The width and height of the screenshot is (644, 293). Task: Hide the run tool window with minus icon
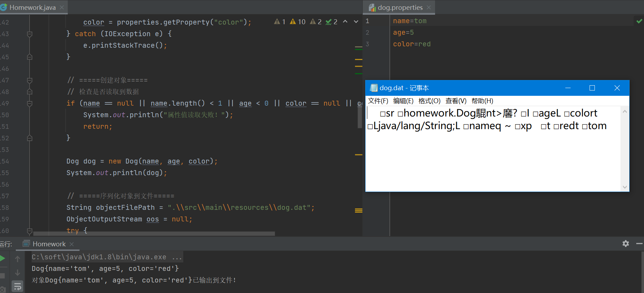[639, 244]
